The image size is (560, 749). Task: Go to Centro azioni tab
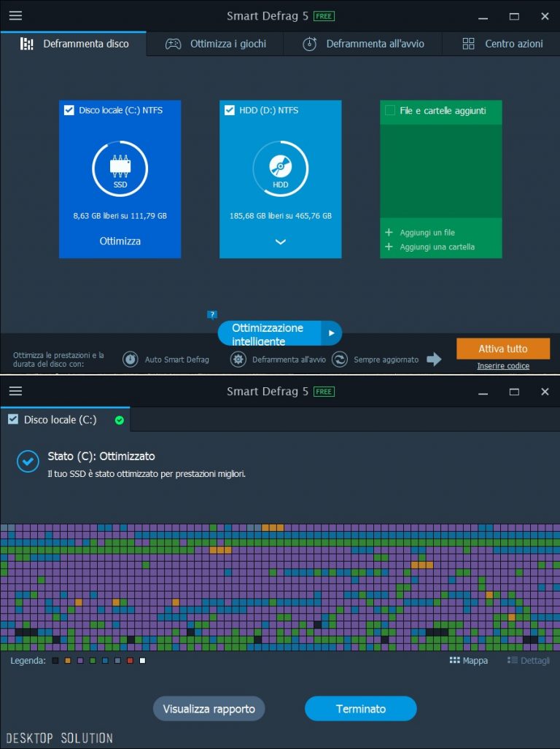coord(501,44)
